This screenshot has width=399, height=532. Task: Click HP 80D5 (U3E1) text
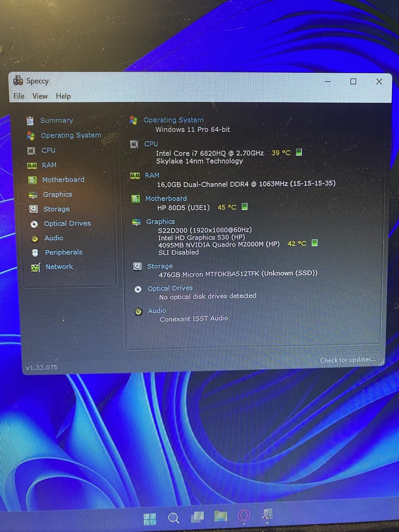[x=183, y=208]
